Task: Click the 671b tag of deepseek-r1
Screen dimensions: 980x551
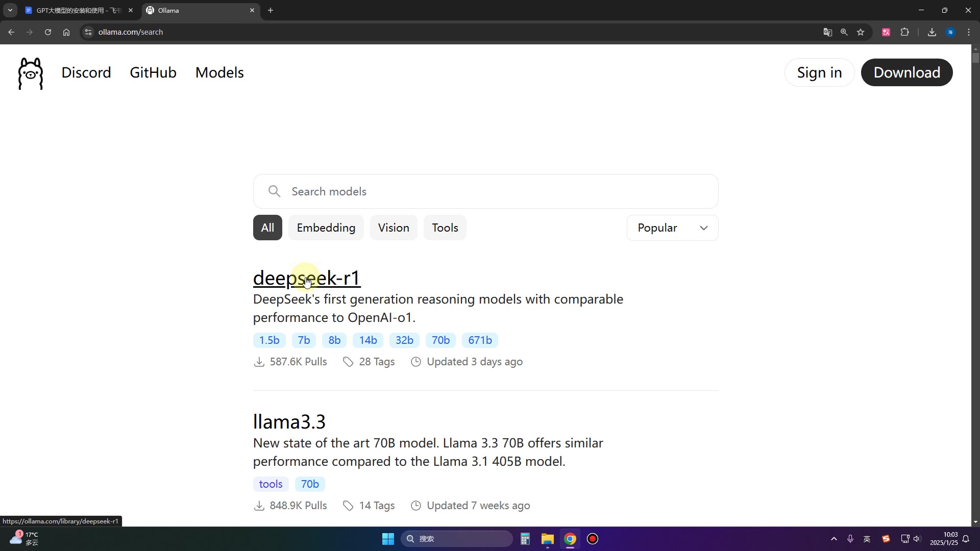Action: tap(480, 340)
